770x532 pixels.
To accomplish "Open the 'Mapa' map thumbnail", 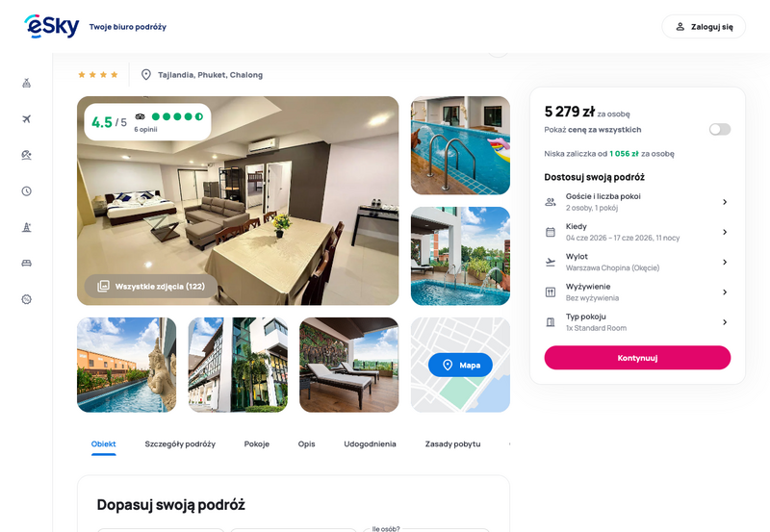I will click(x=460, y=365).
